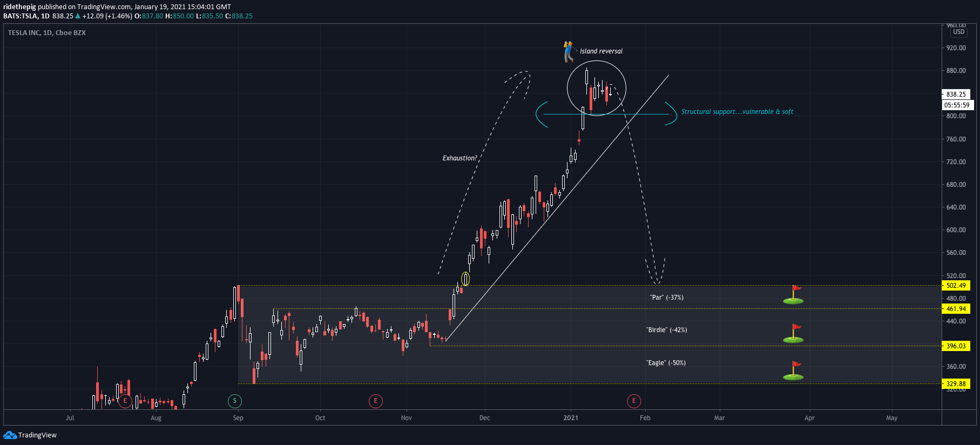Click the "island reversal" annotation text
The width and height of the screenshot is (980, 445).
(x=601, y=51)
